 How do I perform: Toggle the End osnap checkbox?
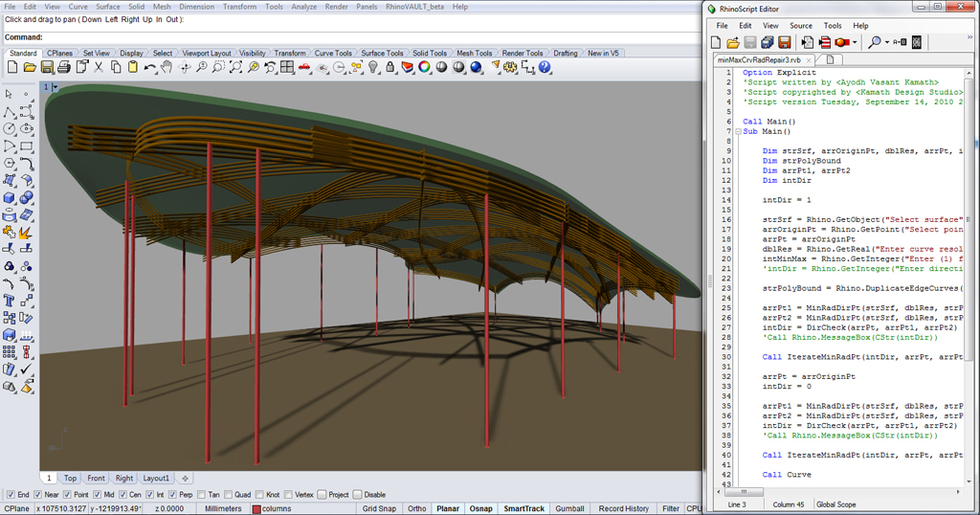tap(10, 494)
